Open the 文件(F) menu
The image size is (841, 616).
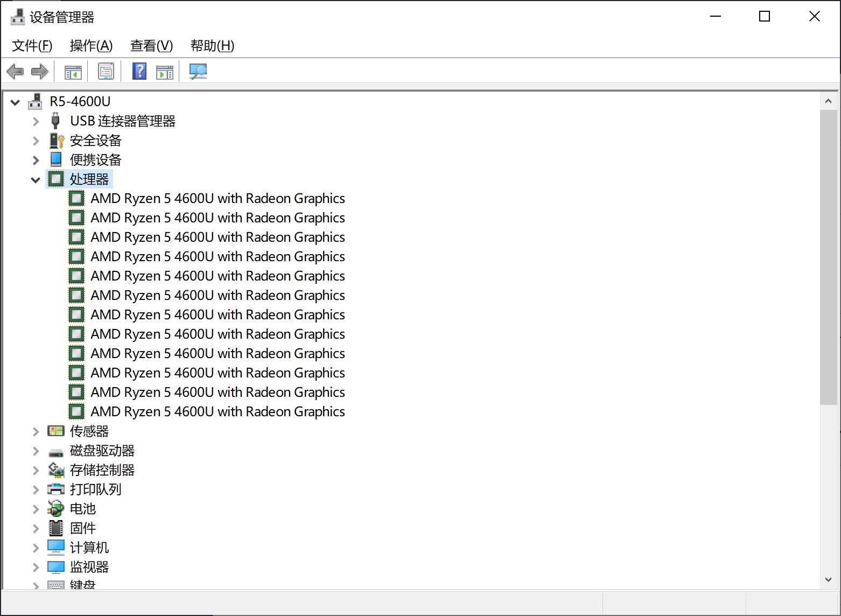32,46
